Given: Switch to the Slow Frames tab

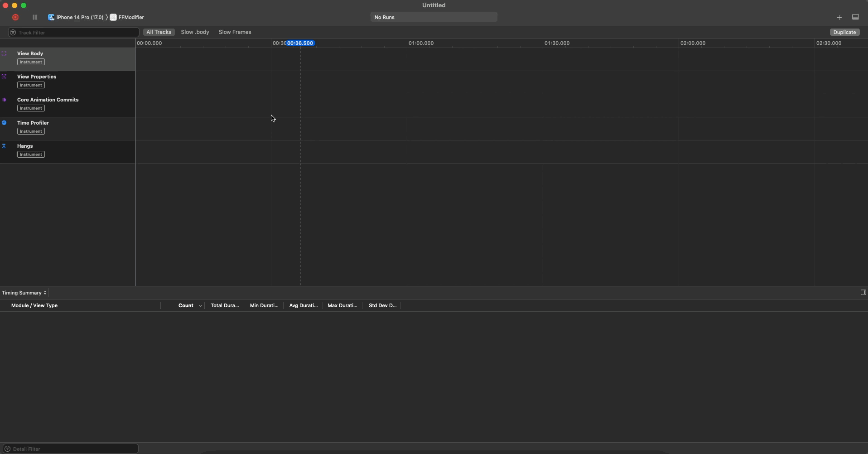Looking at the screenshot, I should click(x=235, y=32).
